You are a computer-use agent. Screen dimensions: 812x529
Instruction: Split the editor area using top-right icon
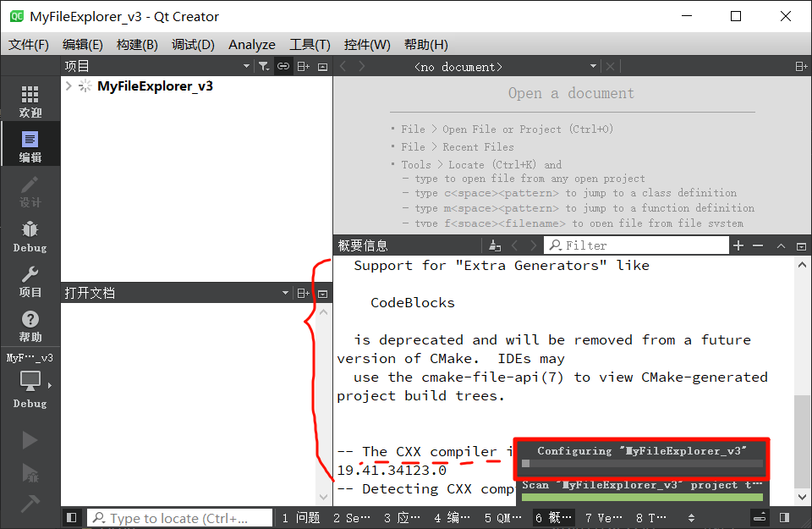(x=801, y=66)
